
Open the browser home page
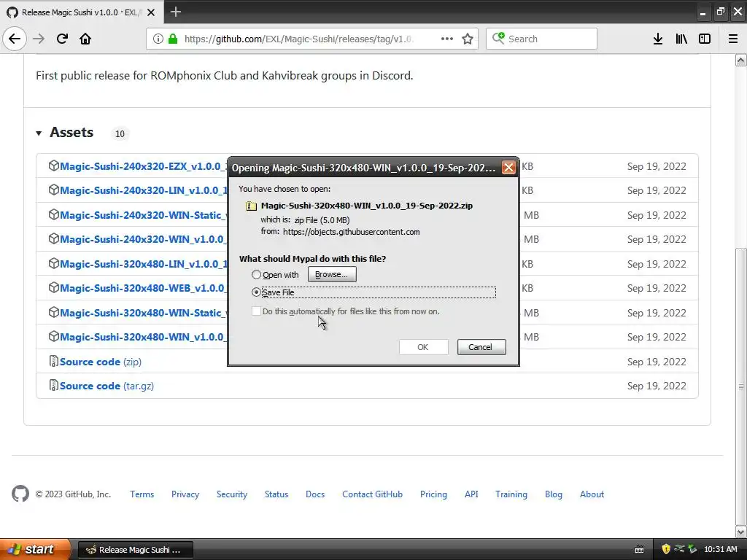click(85, 39)
